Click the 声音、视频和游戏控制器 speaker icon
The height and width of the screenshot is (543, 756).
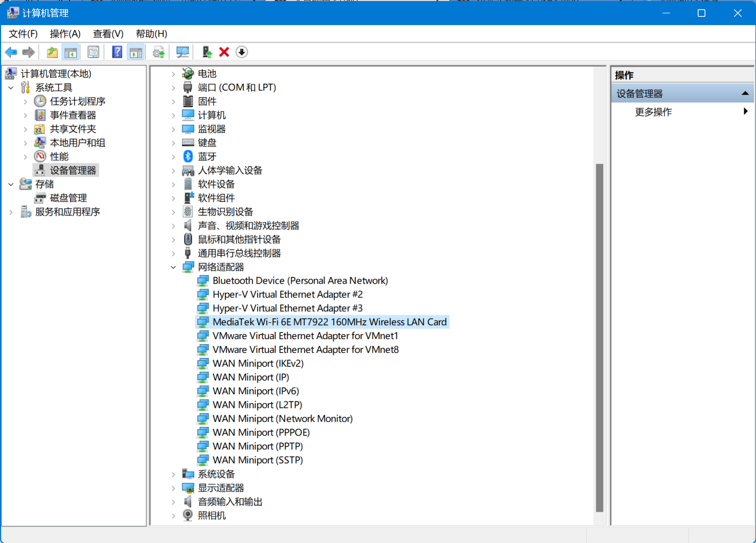[x=188, y=225]
